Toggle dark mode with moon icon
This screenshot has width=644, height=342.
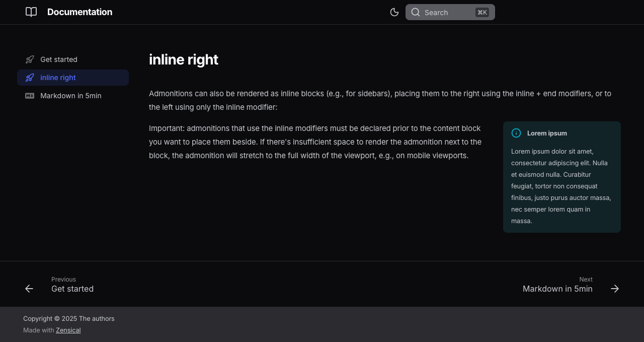394,12
